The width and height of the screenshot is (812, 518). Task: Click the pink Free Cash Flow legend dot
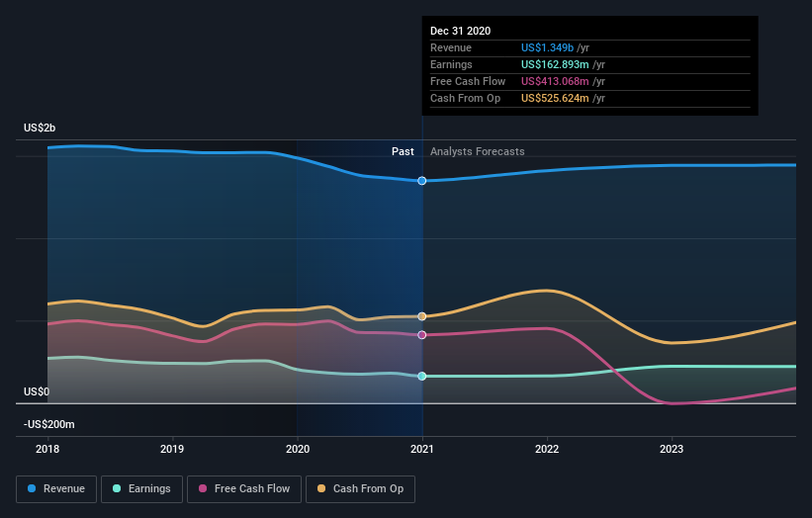[203, 488]
